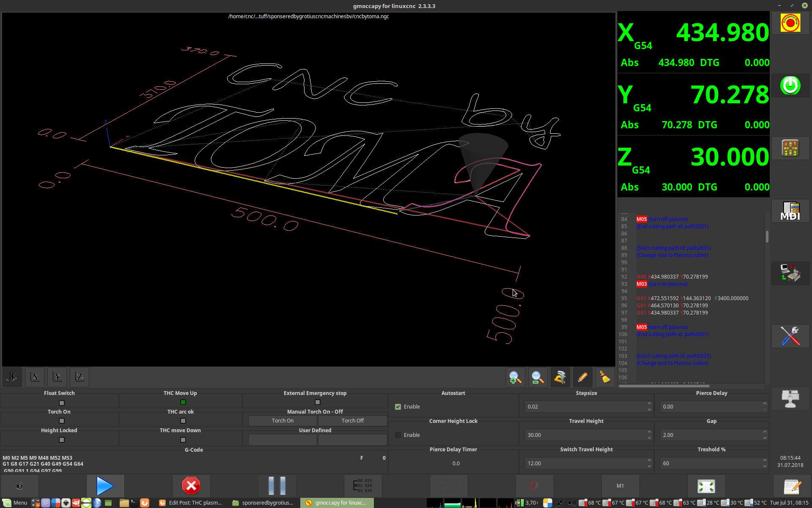This screenshot has width=812, height=508.
Task: Click the External Emergency stop indicator
Action: pos(318,402)
